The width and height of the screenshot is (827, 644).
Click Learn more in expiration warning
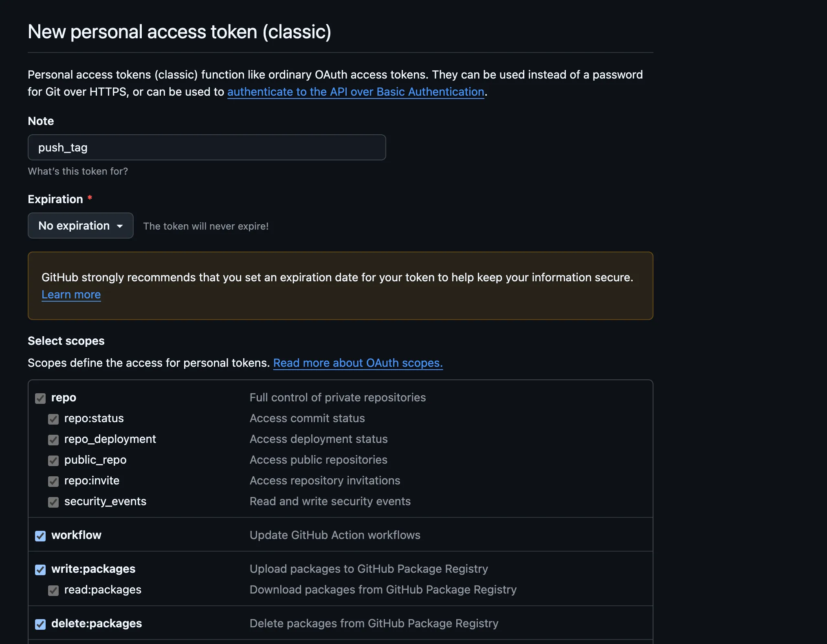[71, 295]
